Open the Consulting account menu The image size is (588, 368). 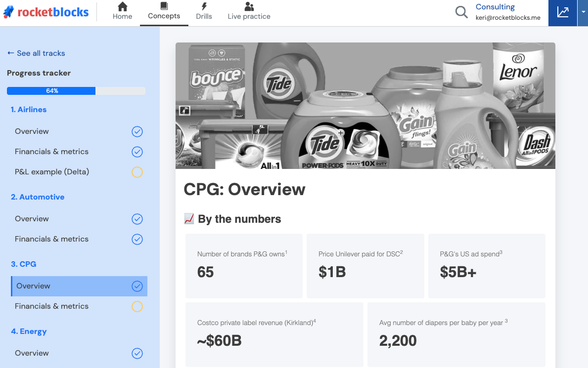[x=494, y=6]
